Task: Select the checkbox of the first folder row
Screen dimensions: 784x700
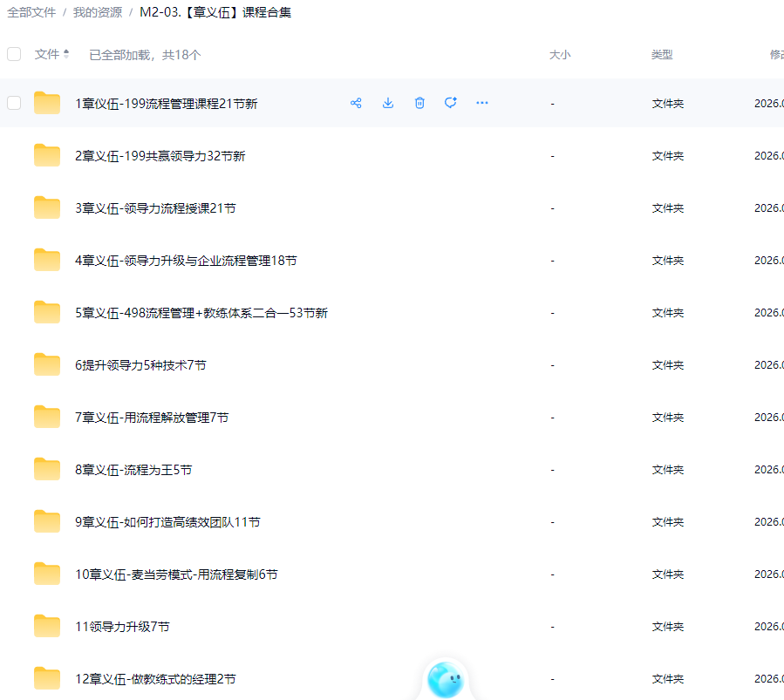Action: pos(13,102)
